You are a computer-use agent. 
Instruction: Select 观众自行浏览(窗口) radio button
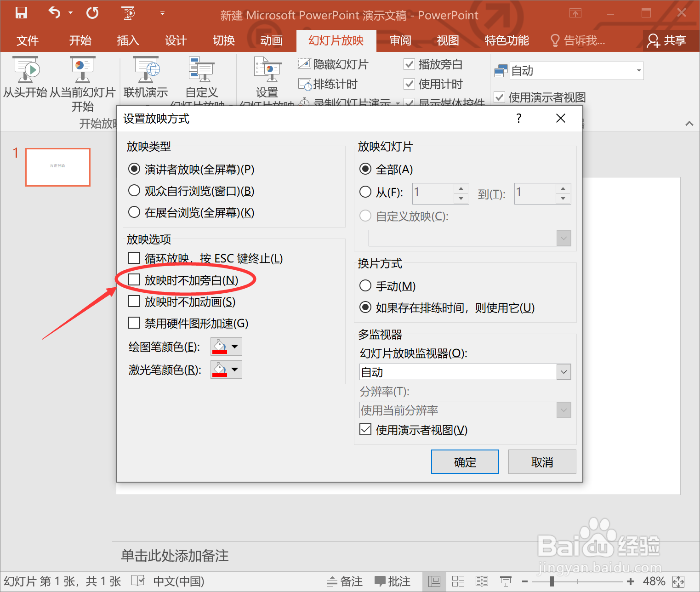[134, 190]
